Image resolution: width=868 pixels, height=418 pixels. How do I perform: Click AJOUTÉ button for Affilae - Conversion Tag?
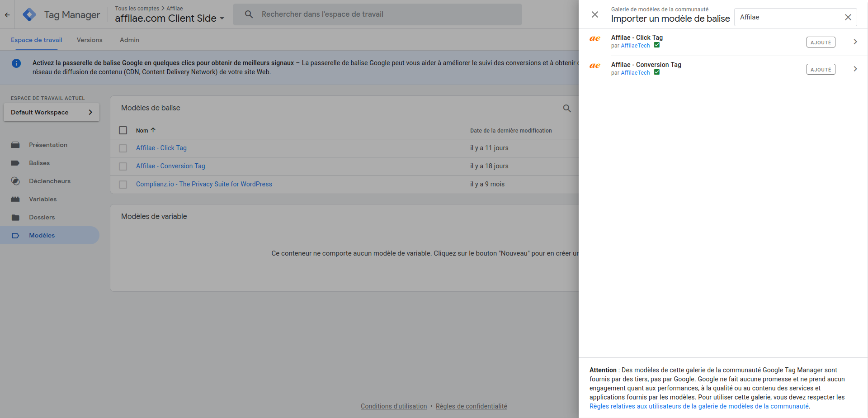point(821,69)
